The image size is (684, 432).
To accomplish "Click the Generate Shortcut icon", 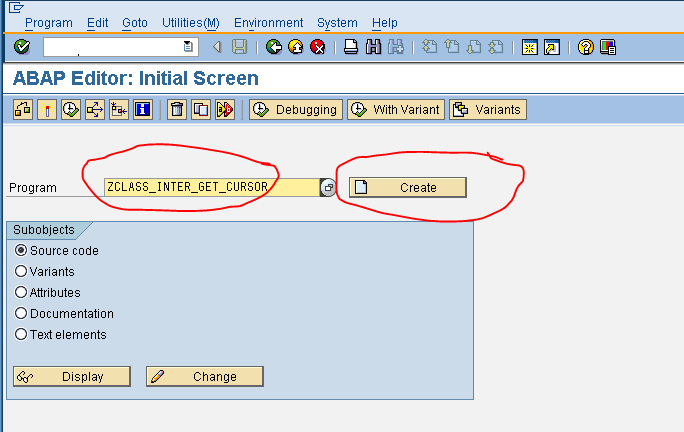I will [552, 47].
